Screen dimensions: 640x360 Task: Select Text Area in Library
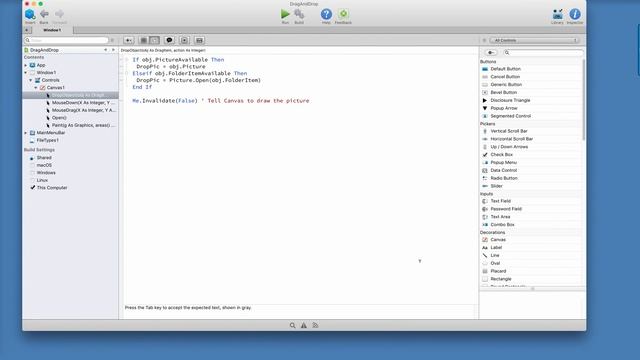(531, 217)
